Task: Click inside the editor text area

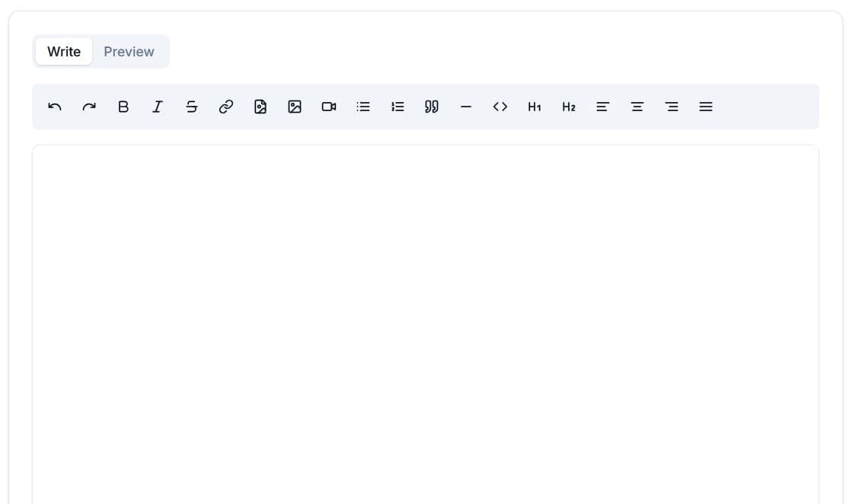Action: click(x=425, y=324)
